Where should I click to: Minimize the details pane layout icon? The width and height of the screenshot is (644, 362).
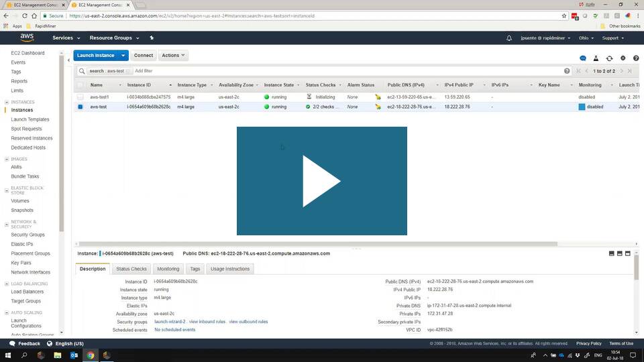point(612,253)
